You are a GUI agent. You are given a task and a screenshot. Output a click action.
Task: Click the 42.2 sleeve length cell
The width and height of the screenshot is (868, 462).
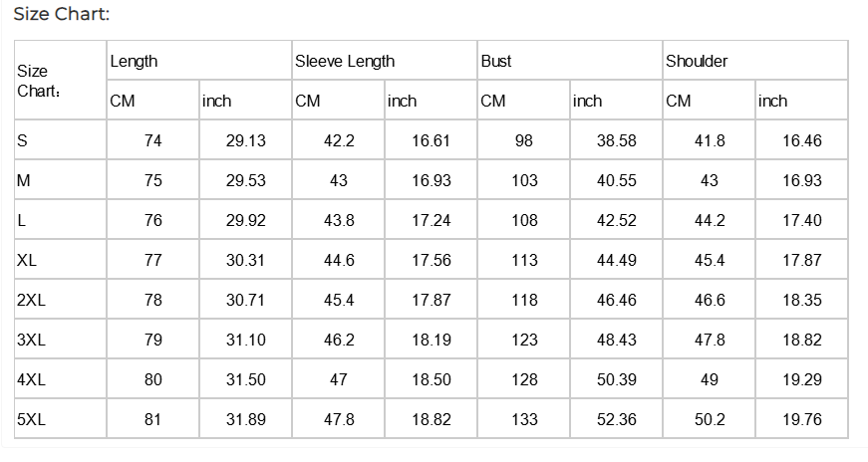point(339,140)
